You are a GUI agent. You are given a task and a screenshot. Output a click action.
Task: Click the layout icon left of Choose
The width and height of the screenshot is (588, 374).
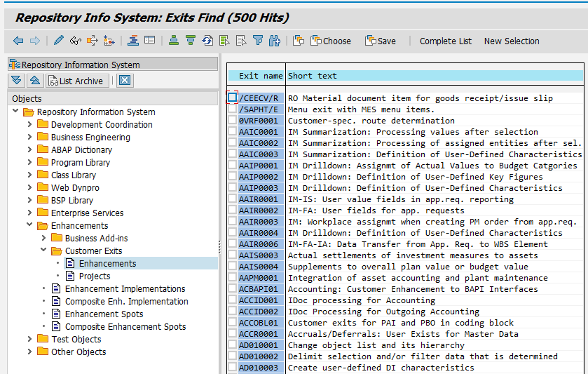(x=299, y=41)
